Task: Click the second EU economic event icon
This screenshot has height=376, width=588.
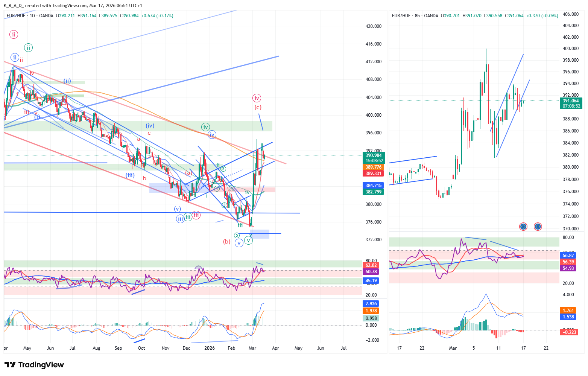Action: (x=538, y=227)
